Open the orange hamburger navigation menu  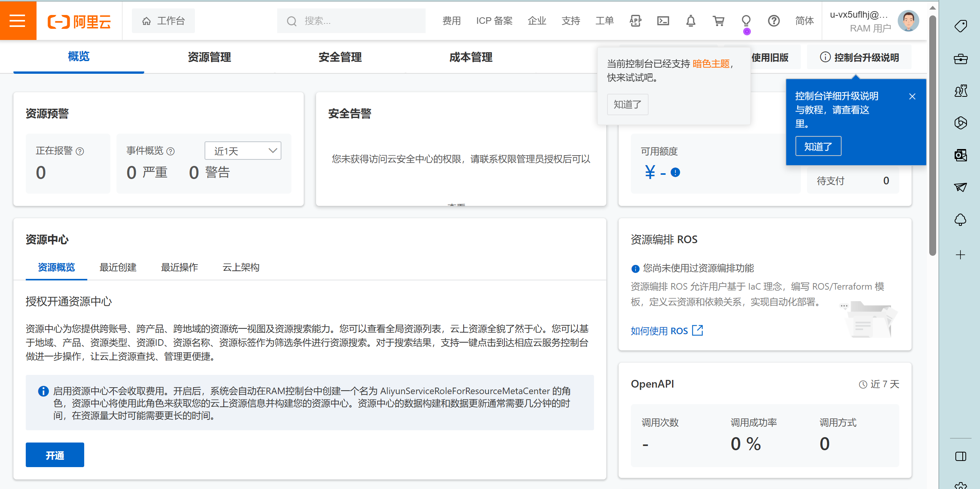tap(18, 21)
